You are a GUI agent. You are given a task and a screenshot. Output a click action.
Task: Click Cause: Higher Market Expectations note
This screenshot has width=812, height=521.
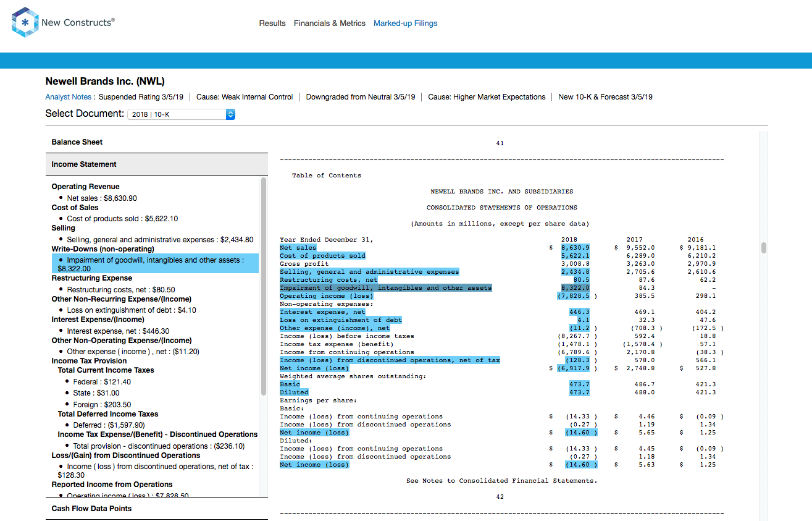[487, 97]
